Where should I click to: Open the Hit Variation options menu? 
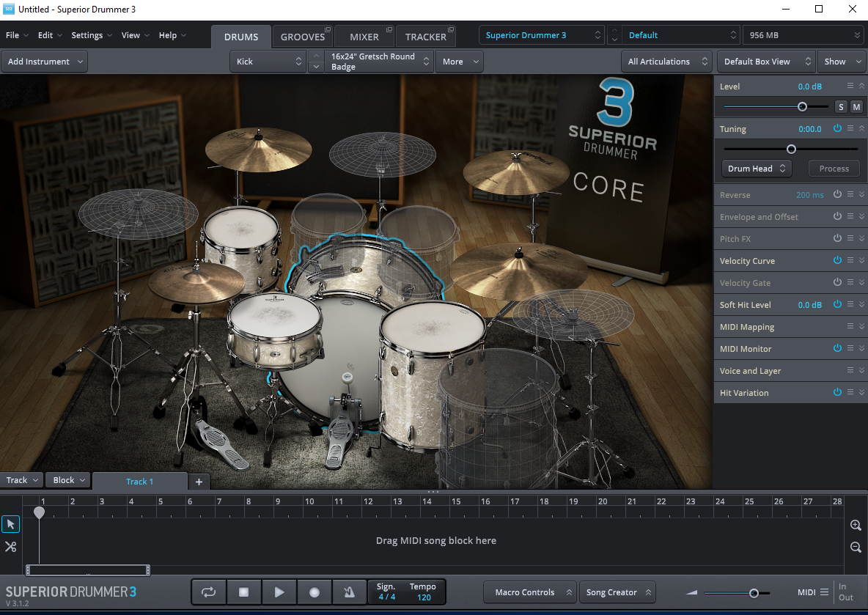(850, 392)
